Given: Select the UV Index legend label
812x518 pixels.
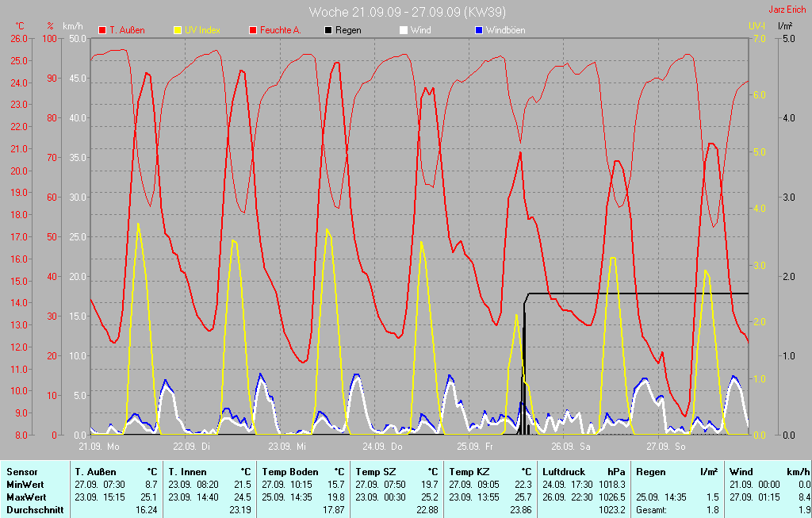Looking at the screenshot, I should pos(202,30).
